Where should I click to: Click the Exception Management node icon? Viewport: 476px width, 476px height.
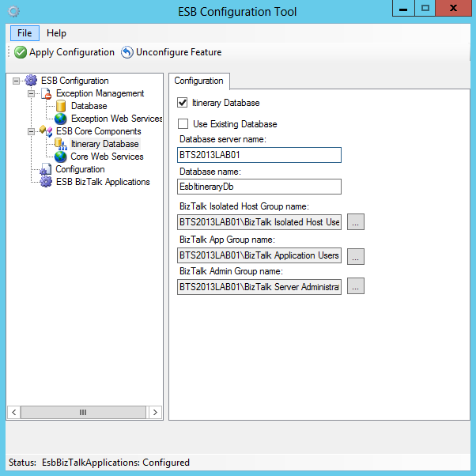pyautogui.click(x=47, y=93)
